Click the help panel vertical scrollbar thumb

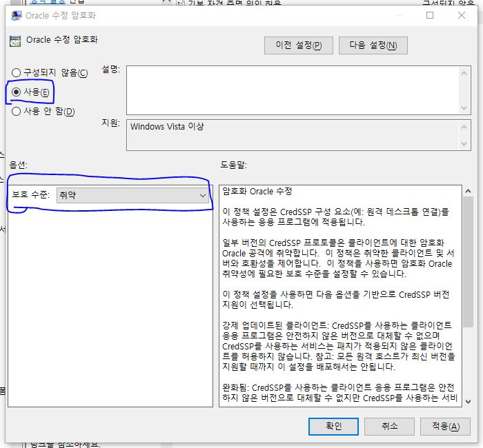(469, 262)
